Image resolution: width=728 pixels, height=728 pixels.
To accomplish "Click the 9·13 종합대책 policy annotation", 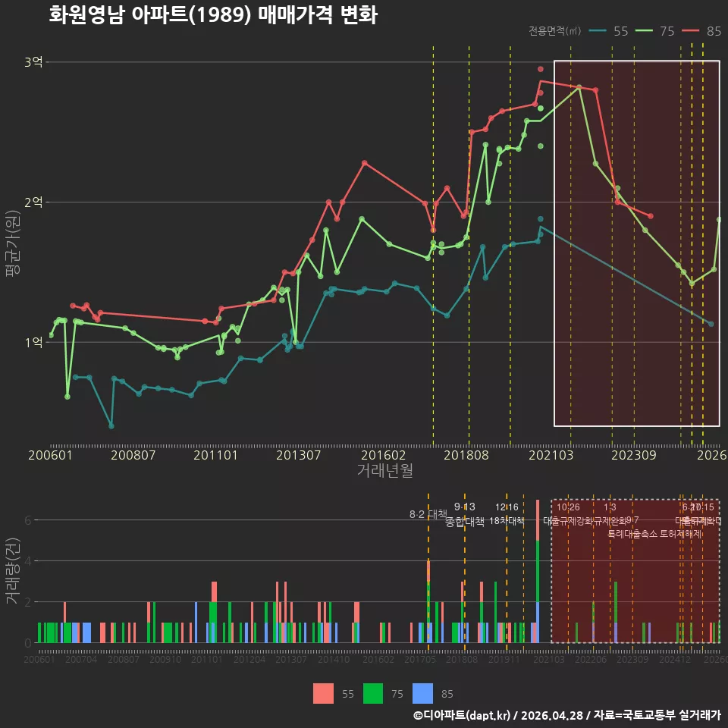I will (x=465, y=514).
